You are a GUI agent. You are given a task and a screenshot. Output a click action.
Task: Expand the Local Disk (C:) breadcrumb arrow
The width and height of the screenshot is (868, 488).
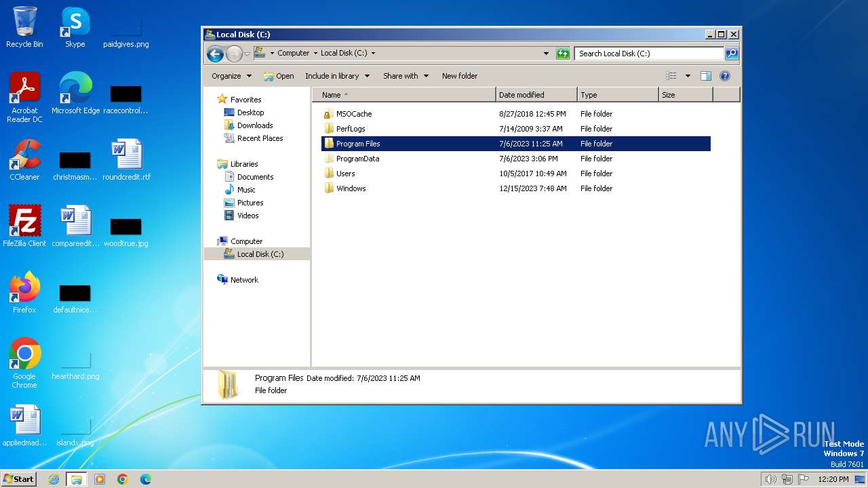373,53
